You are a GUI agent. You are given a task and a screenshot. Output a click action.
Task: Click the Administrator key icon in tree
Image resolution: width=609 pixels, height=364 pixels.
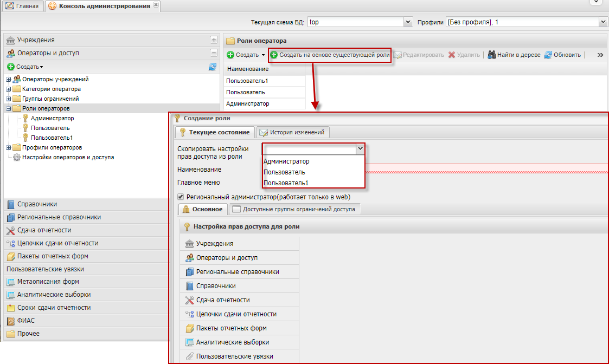pos(25,118)
